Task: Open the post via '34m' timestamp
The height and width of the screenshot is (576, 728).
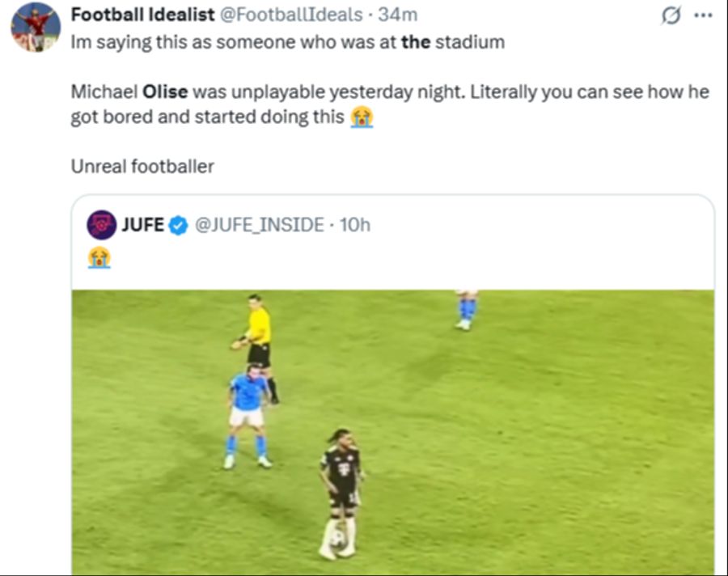Action: pyautogui.click(x=397, y=15)
